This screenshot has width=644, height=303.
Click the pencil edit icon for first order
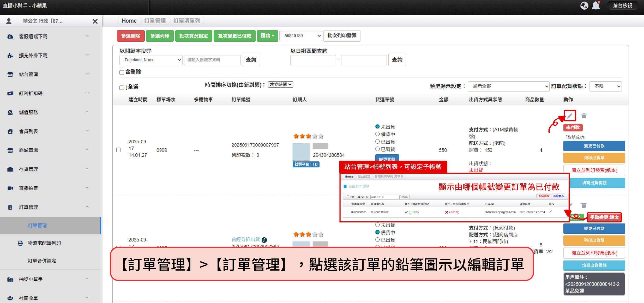tap(570, 116)
